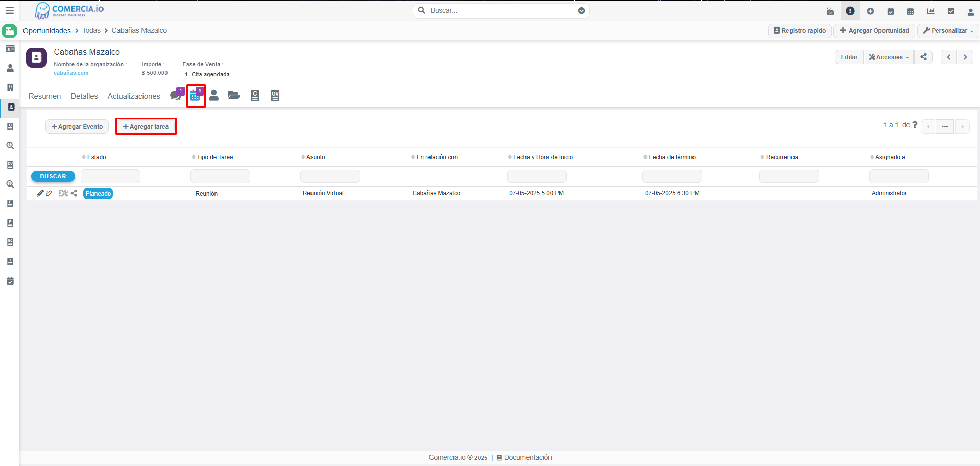Click the Agregar tarea button

tap(146, 127)
